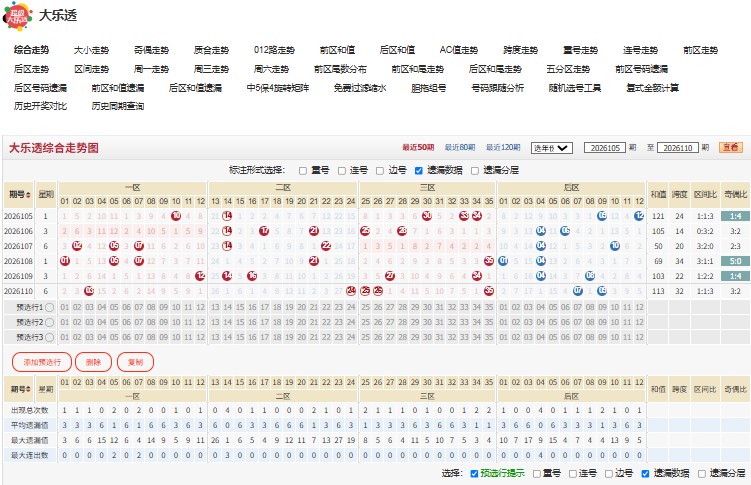The width and height of the screenshot is (751, 485).
Task: Select red ball 10 in row 2026105
Action: point(176,216)
